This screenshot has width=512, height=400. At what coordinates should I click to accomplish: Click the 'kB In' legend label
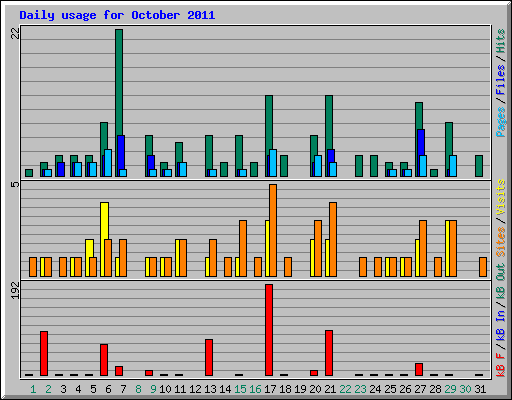point(500,325)
